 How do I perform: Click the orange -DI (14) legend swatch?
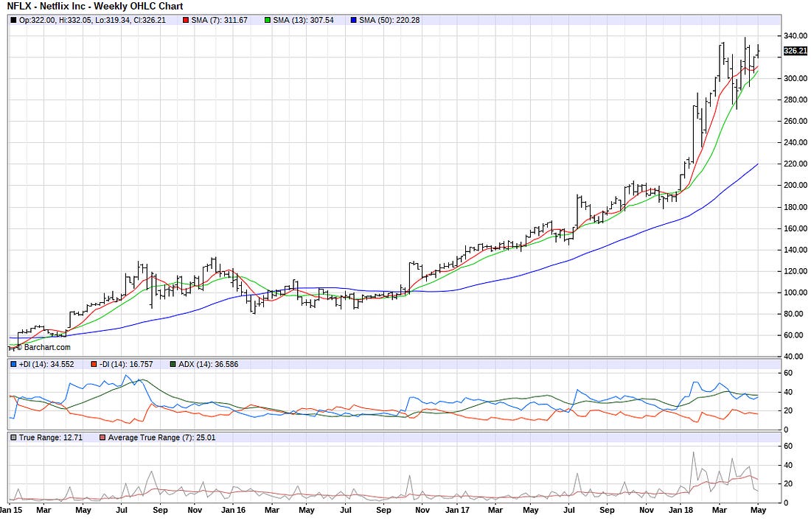coord(94,365)
